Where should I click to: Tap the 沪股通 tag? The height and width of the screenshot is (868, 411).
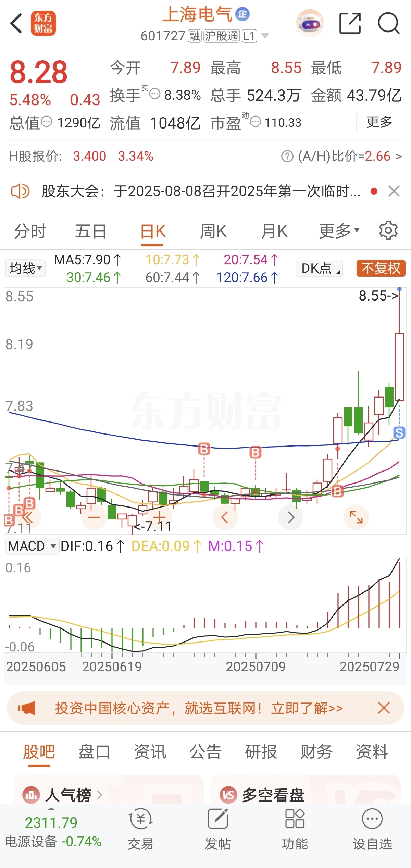222,36
